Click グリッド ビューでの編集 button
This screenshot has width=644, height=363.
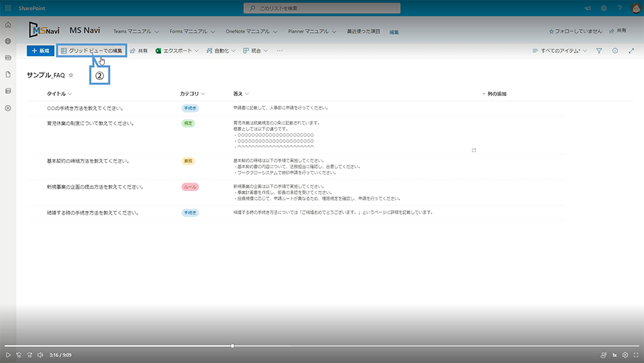point(91,50)
